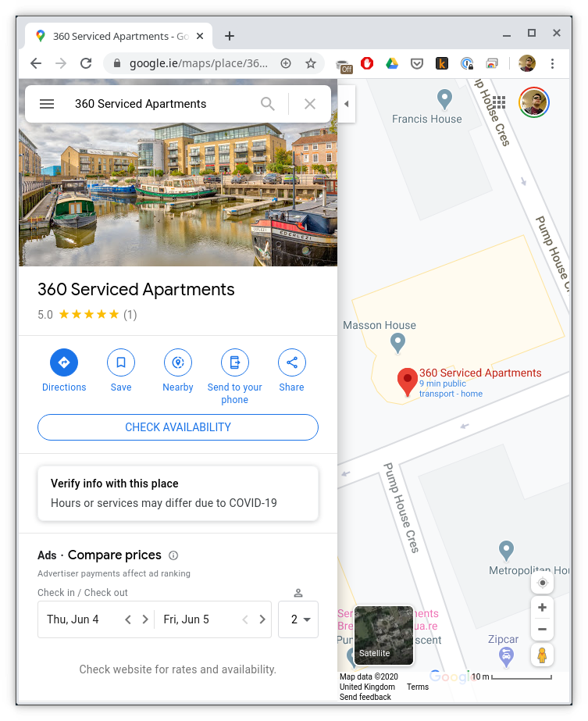
Task: Click the Masson House map pin
Action: [397, 343]
